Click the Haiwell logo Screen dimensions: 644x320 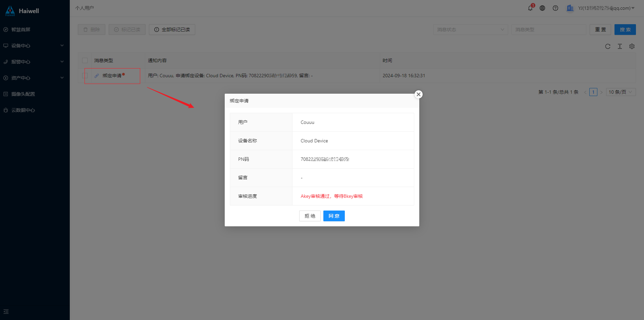point(22,11)
